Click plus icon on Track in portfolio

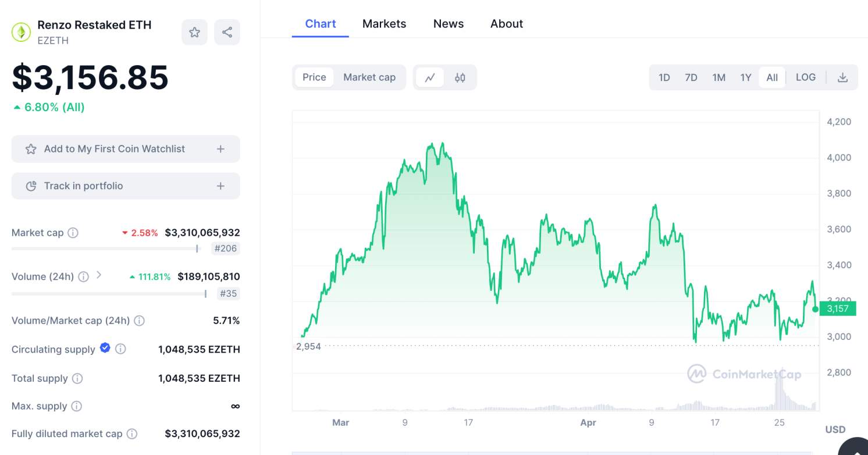coord(220,186)
